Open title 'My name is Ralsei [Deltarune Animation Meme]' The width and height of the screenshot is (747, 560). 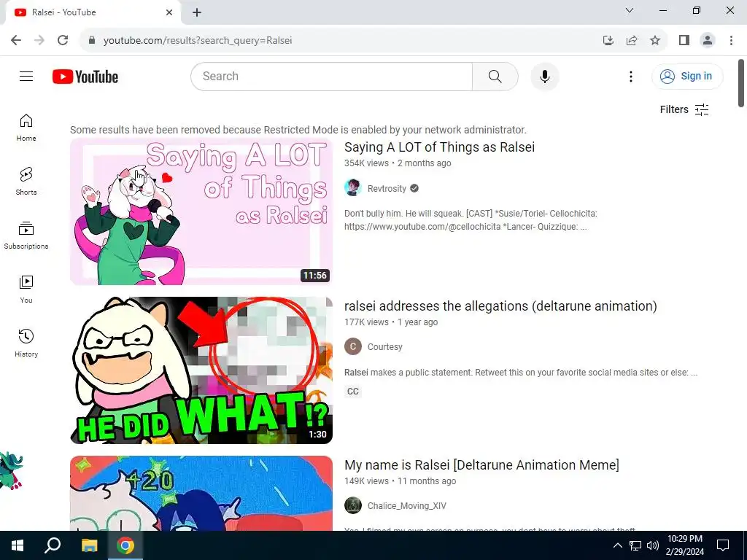(481, 464)
